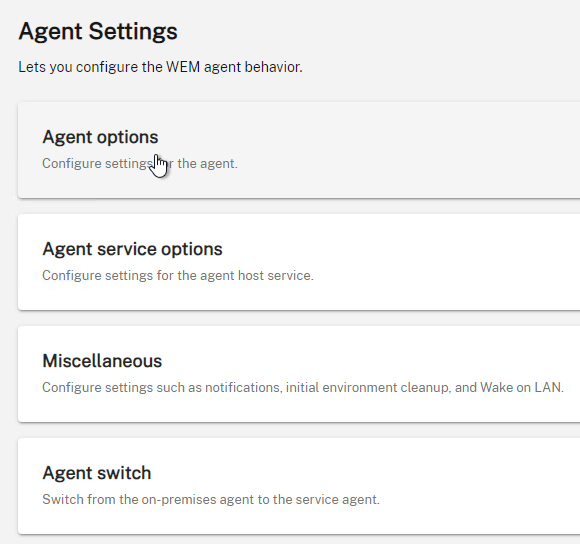Viewport: 580px width, 544px height.
Task: Click the Agent Settings page heading
Action: point(98,31)
